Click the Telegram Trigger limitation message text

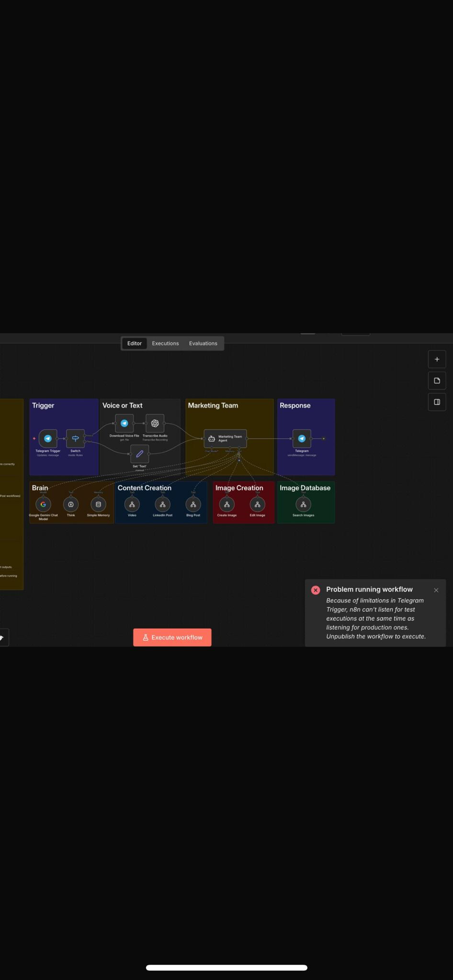click(376, 618)
